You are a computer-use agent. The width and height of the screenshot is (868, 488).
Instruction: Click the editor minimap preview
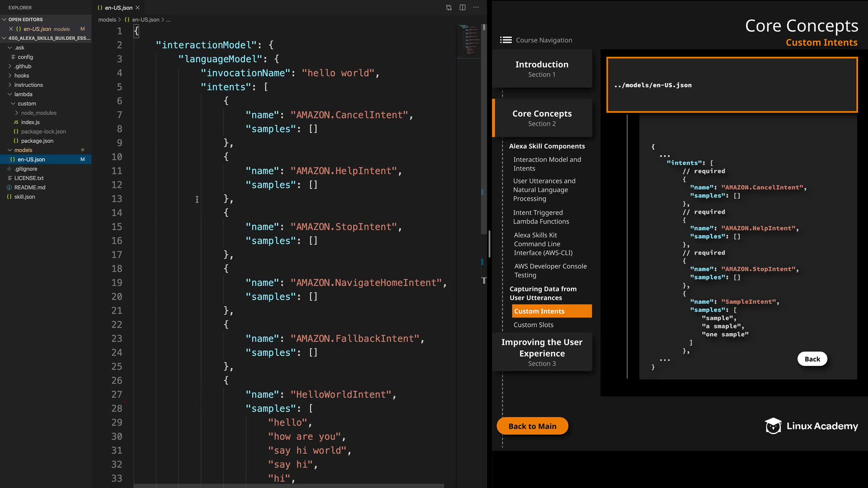468,41
